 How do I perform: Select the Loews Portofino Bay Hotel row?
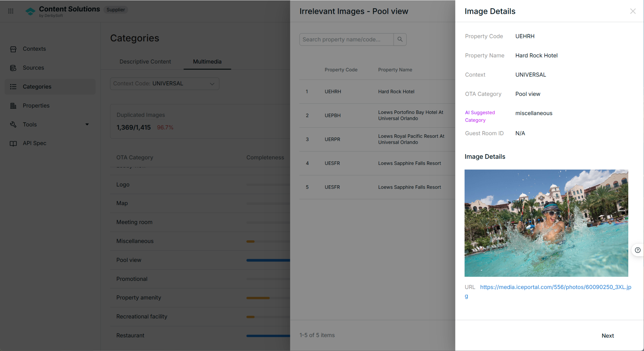pyautogui.click(x=377, y=115)
